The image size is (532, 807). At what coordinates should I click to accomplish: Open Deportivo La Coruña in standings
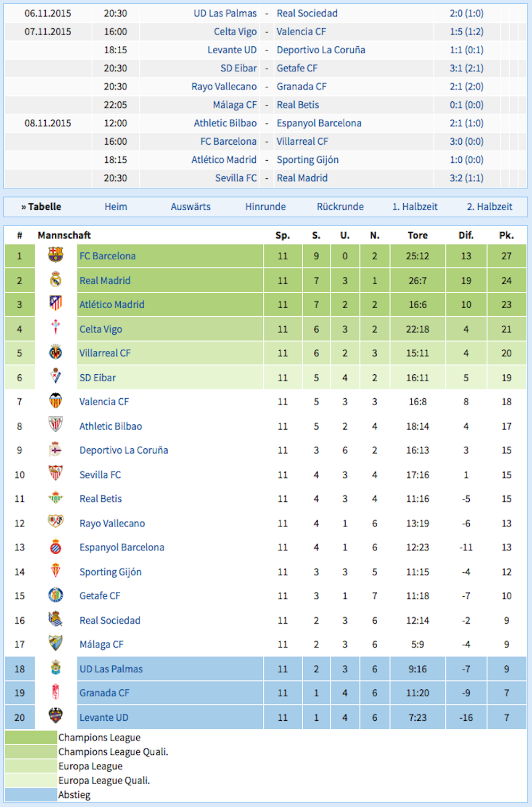(x=123, y=450)
